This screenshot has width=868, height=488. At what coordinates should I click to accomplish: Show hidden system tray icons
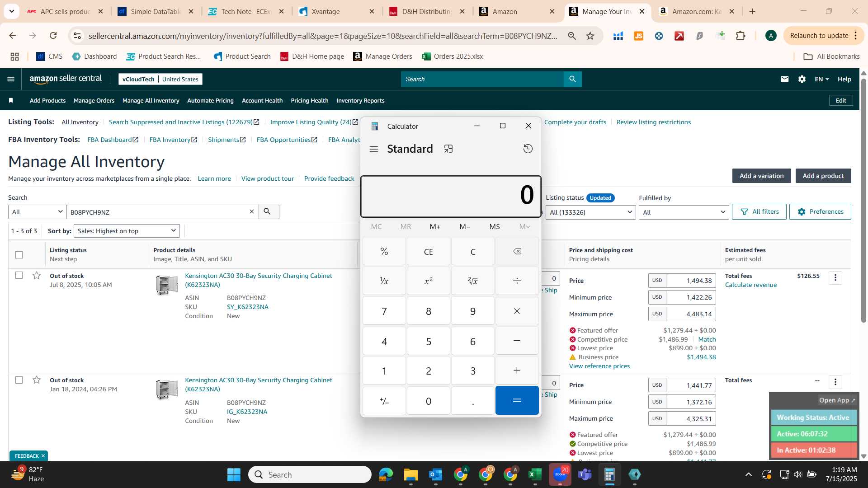click(749, 474)
